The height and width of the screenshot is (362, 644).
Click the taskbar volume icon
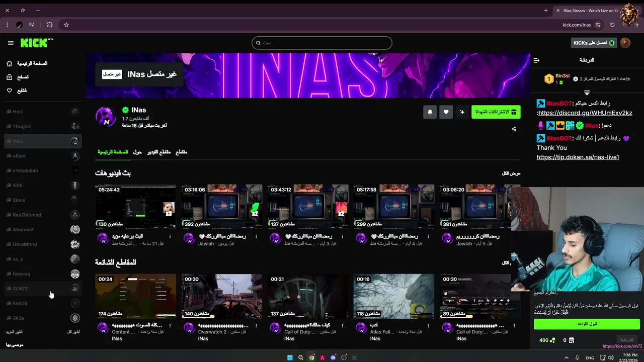pos(611,358)
